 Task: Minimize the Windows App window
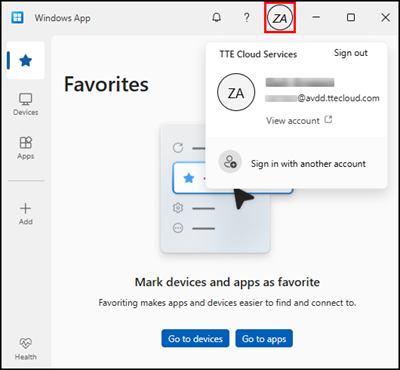pos(316,17)
